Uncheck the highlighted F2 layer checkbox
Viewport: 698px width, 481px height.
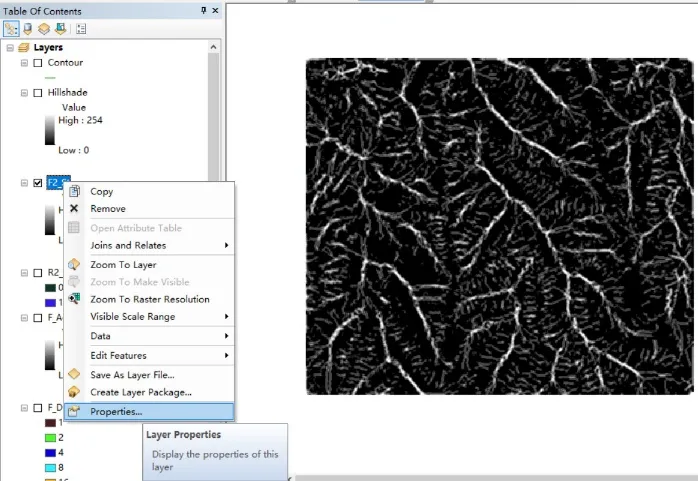click(x=38, y=182)
